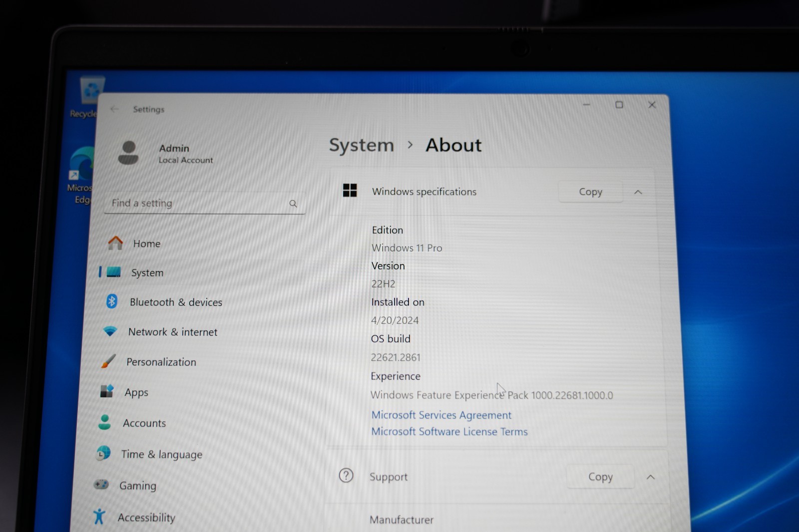The image size is (799, 532).
Task: Click into the Find a setting field
Action: 205,204
